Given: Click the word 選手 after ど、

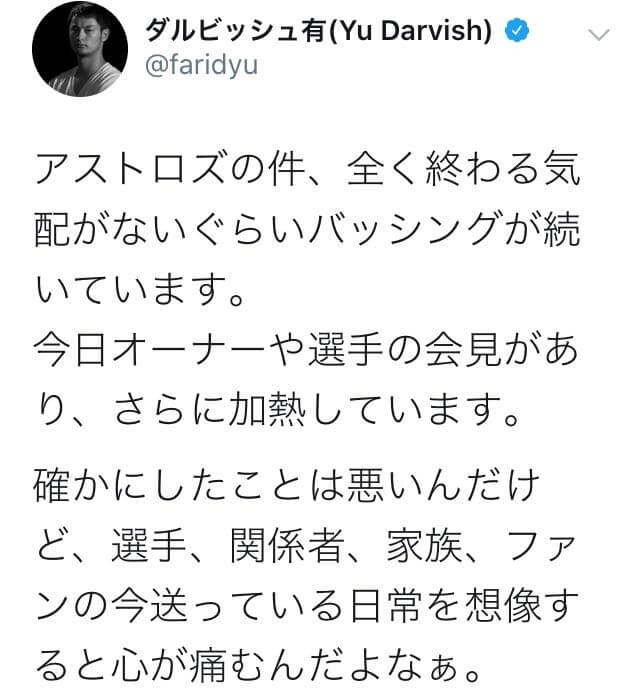Looking at the screenshot, I should 149,547.
